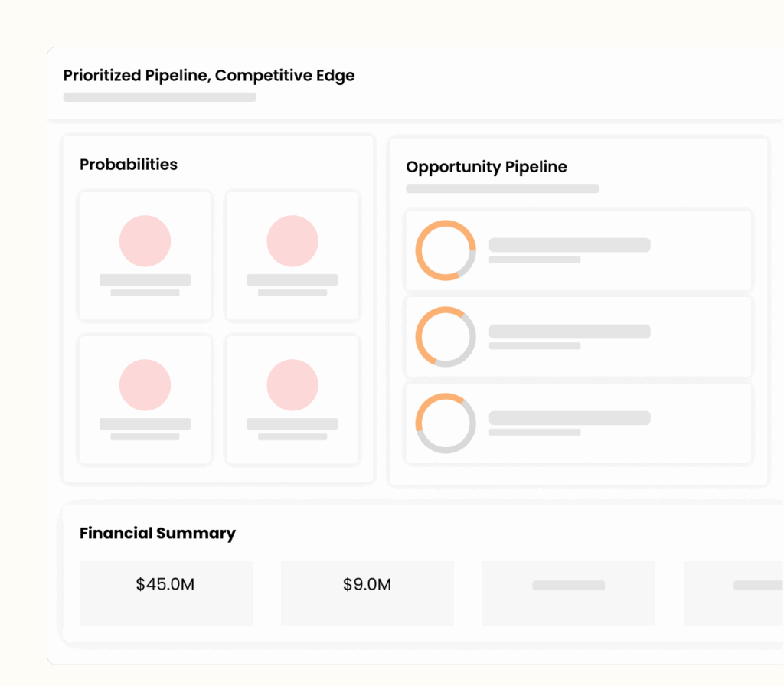Click the third Opportunity Pipeline donut chart
The height and width of the screenshot is (686, 784).
click(x=446, y=423)
